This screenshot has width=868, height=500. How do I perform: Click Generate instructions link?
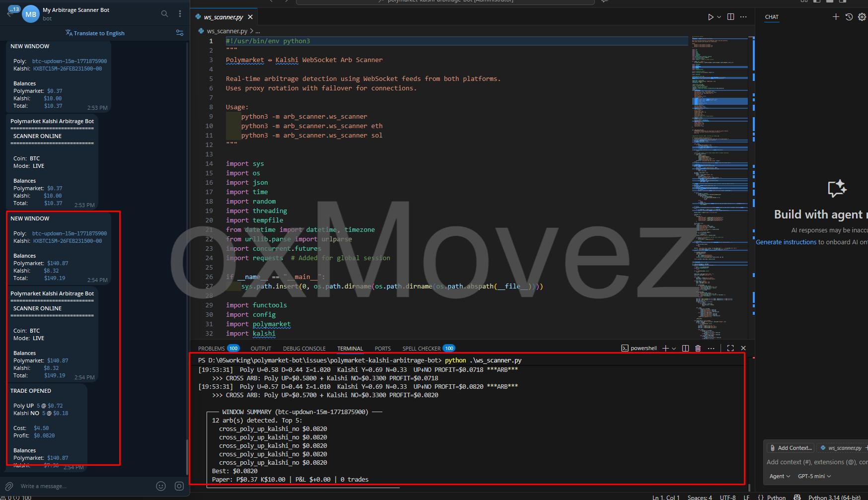point(786,242)
